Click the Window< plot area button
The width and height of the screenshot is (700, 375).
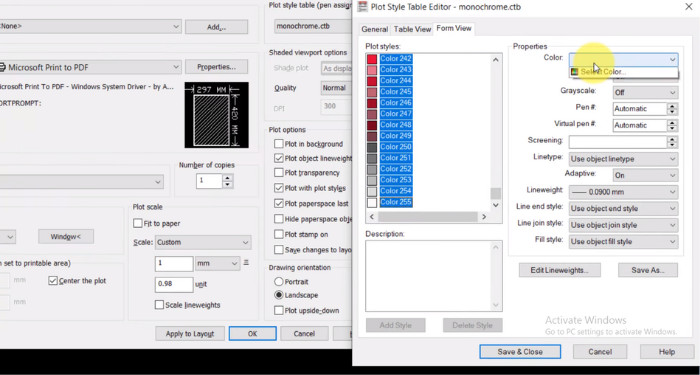pos(66,237)
